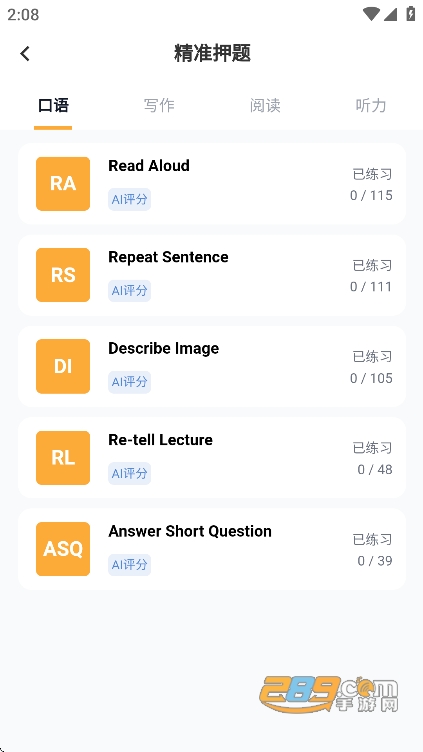The height and width of the screenshot is (752, 423).
Task: Check the Wi-Fi status icon
Action: (x=371, y=14)
